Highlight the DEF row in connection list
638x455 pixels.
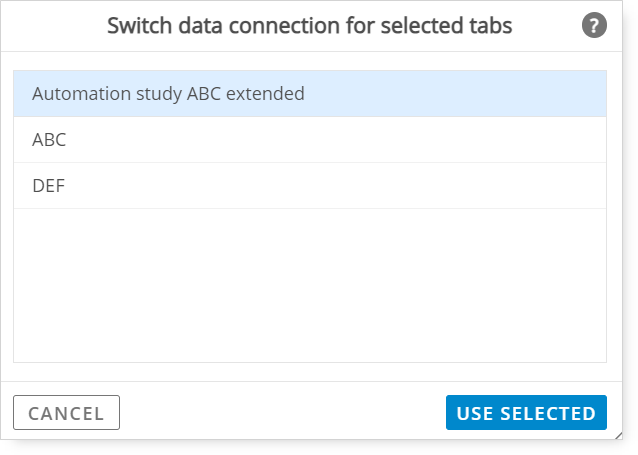coord(310,186)
